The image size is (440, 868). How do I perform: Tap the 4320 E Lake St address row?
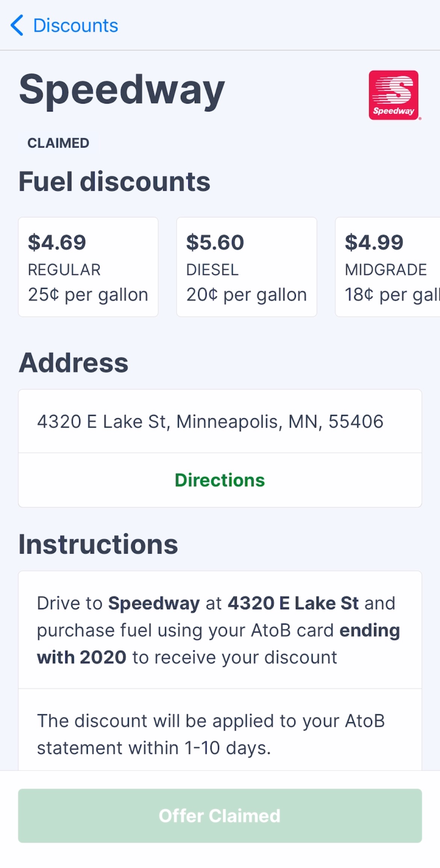[x=210, y=421]
